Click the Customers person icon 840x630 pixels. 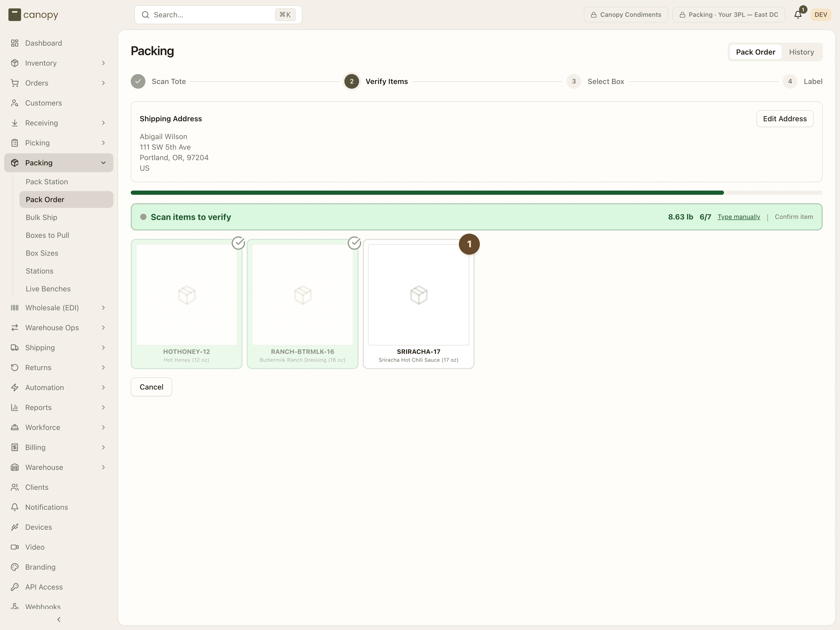coord(15,103)
